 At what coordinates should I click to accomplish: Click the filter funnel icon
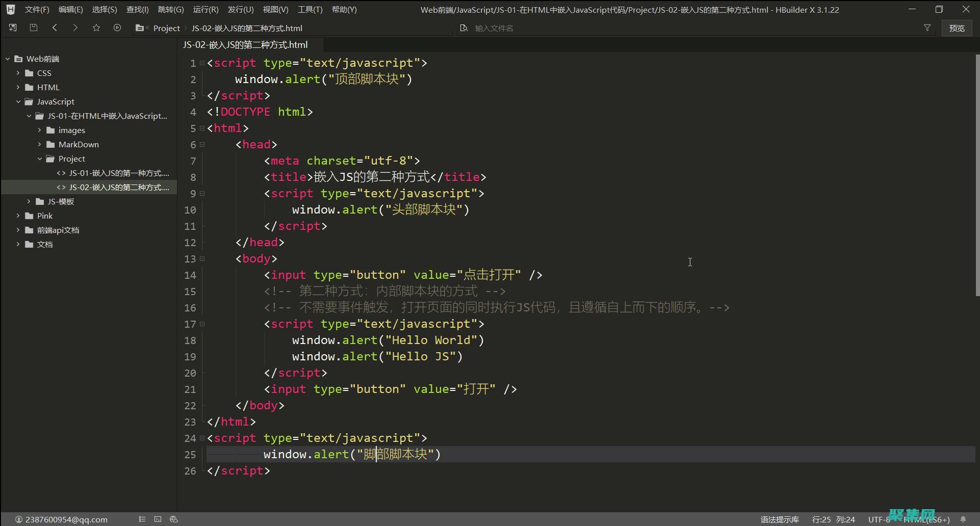[927, 28]
